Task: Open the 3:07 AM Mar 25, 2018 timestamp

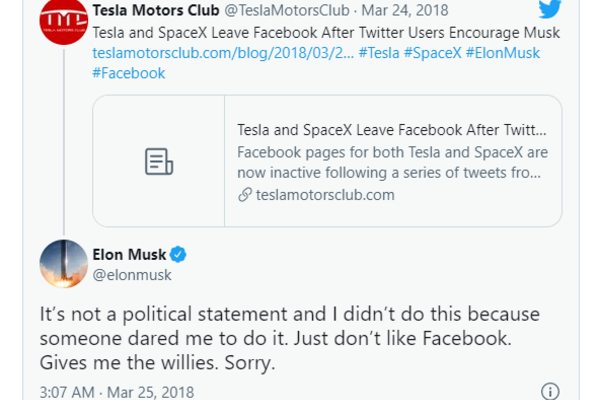Action: pos(117,391)
